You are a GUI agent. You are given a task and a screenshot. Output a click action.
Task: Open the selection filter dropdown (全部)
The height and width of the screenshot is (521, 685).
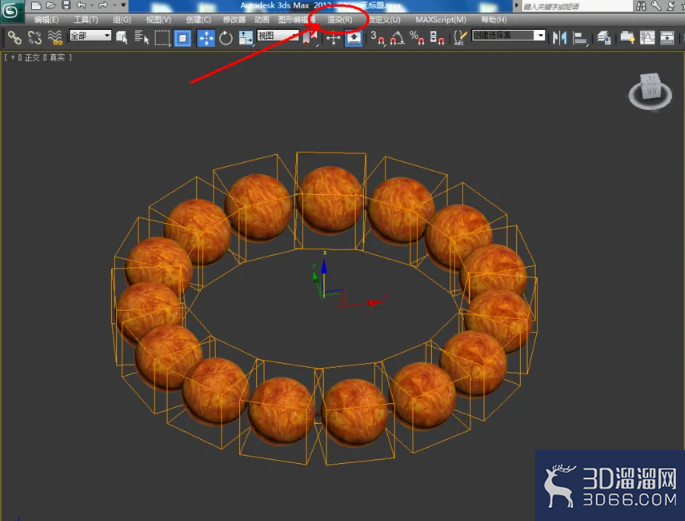90,36
